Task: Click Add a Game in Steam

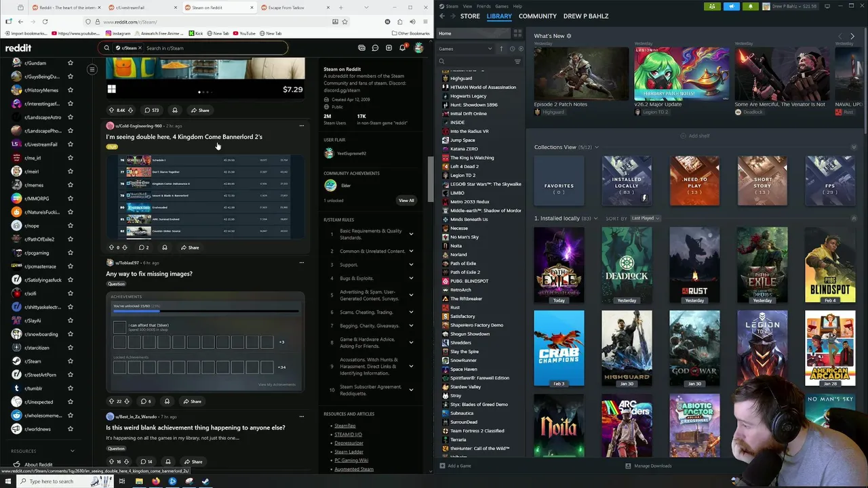Action: [455, 466]
